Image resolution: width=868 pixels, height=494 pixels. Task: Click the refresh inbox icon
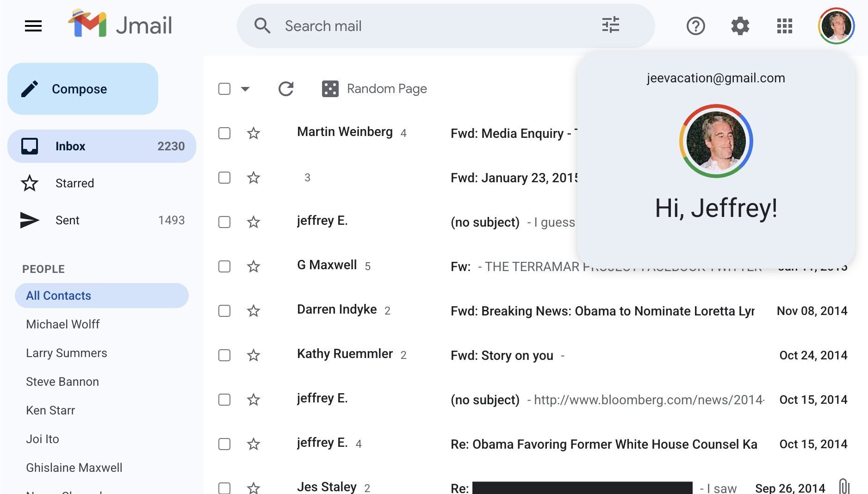pos(285,88)
